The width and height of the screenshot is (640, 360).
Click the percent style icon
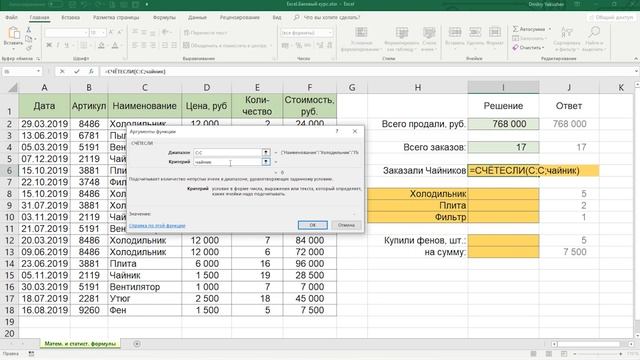[299, 45]
